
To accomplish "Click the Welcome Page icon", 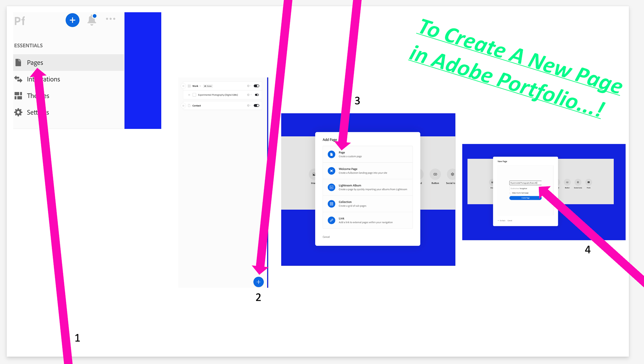I will 331,171.
